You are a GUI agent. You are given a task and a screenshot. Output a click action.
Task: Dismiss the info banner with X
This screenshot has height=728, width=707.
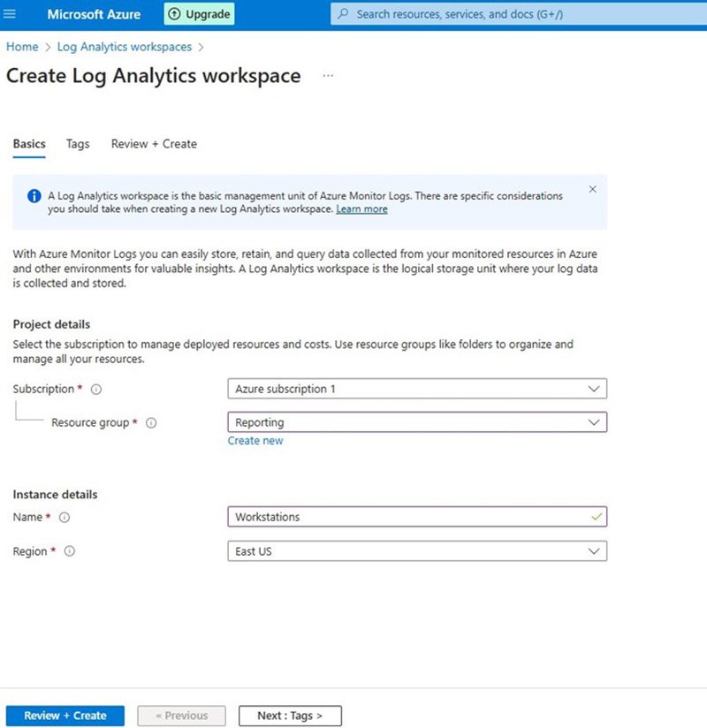[x=592, y=189]
